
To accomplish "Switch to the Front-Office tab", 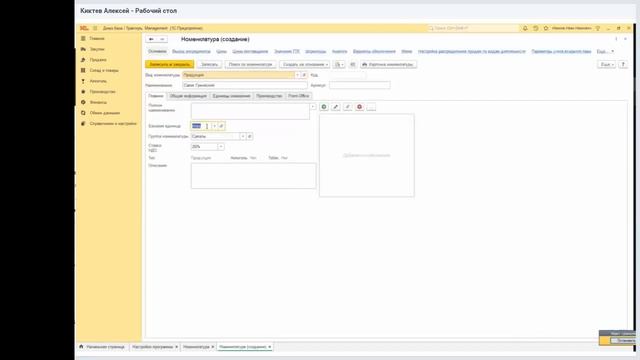I will pos(298,96).
